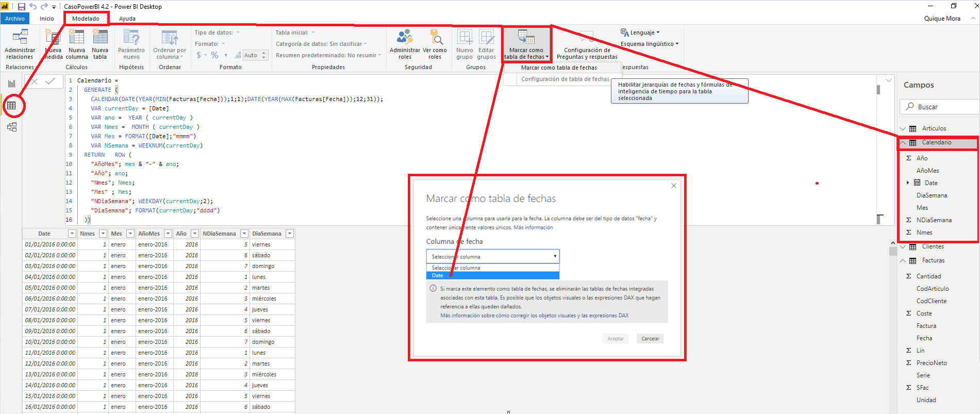Screen dimensions: 980x414
Task: Create a Nueva medida
Action: click(53, 44)
